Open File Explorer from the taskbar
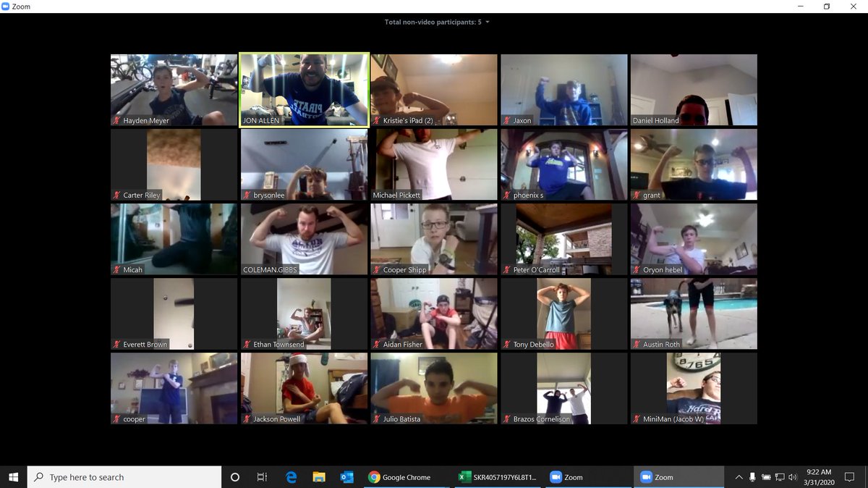The width and height of the screenshot is (868, 488). click(x=319, y=477)
